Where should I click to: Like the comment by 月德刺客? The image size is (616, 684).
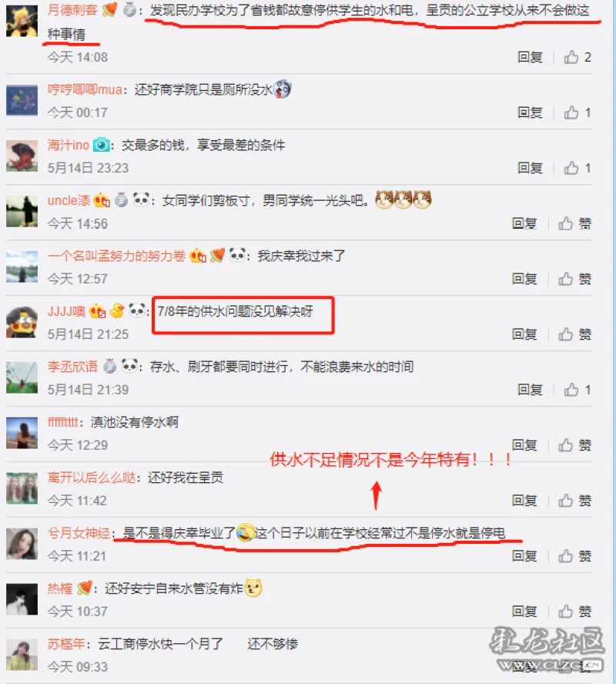point(577,57)
